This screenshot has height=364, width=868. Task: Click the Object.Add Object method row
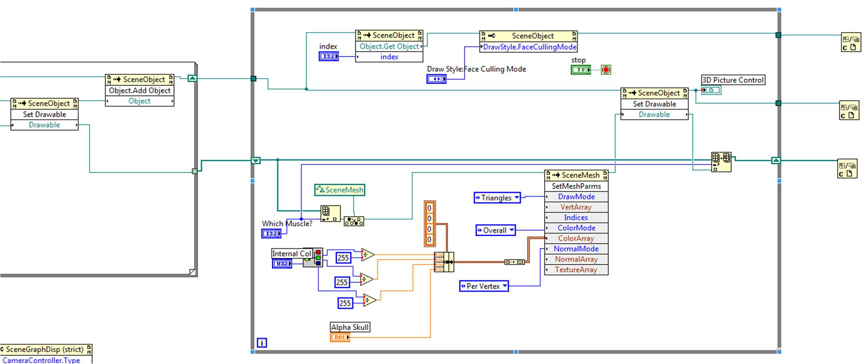[x=140, y=90]
